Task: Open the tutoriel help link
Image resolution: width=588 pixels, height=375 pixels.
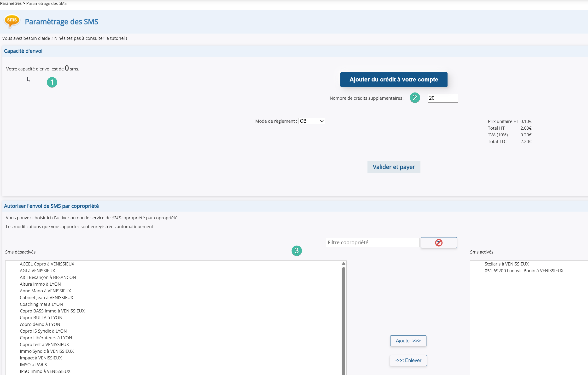Action: coord(117,38)
